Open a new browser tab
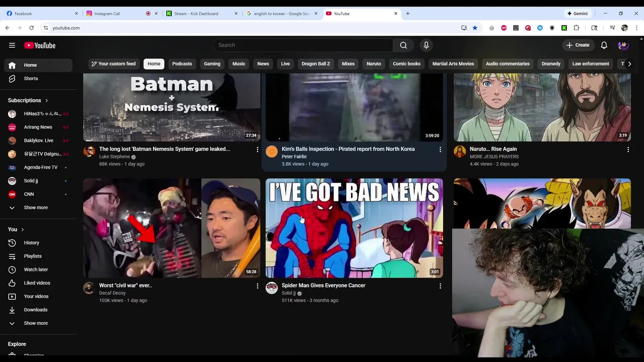The height and width of the screenshot is (362, 644). [x=408, y=14]
